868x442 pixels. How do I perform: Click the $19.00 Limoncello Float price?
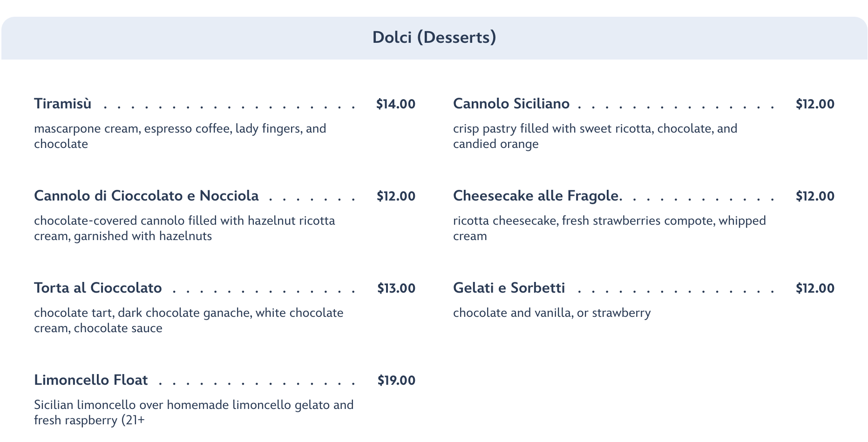[x=396, y=381]
